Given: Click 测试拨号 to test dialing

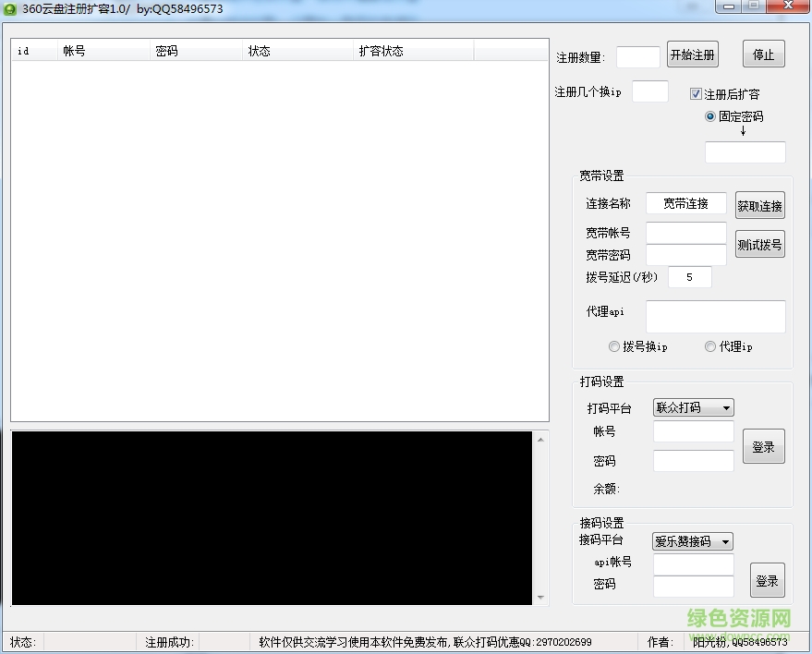Looking at the screenshot, I should pos(759,243).
